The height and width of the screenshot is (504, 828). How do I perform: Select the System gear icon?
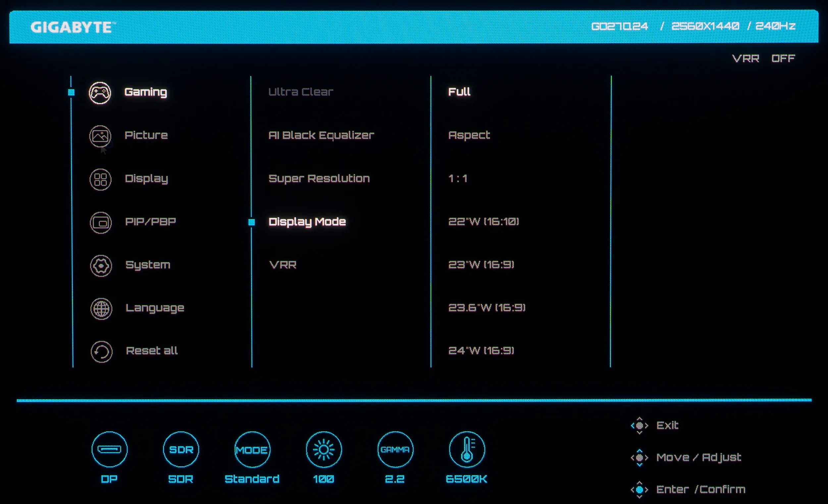tap(101, 266)
